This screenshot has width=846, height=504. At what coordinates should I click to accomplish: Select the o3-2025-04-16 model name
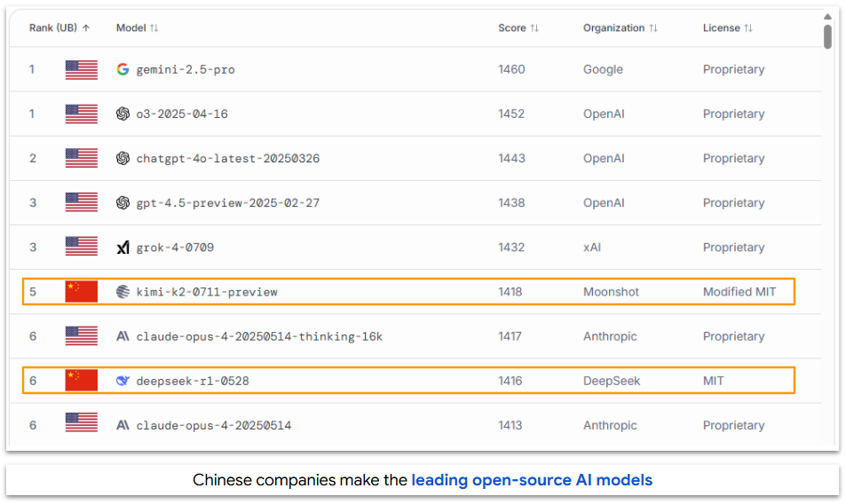click(x=182, y=114)
